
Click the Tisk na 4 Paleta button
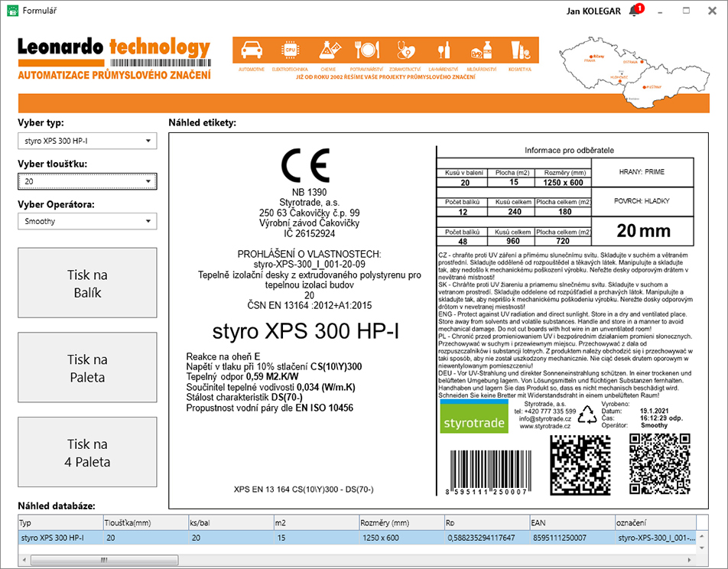click(87, 453)
